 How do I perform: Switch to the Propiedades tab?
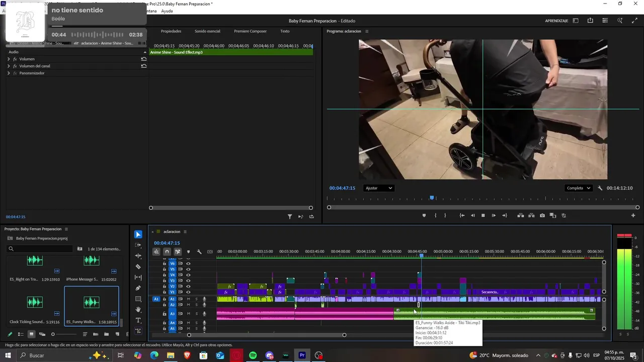pyautogui.click(x=171, y=31)
